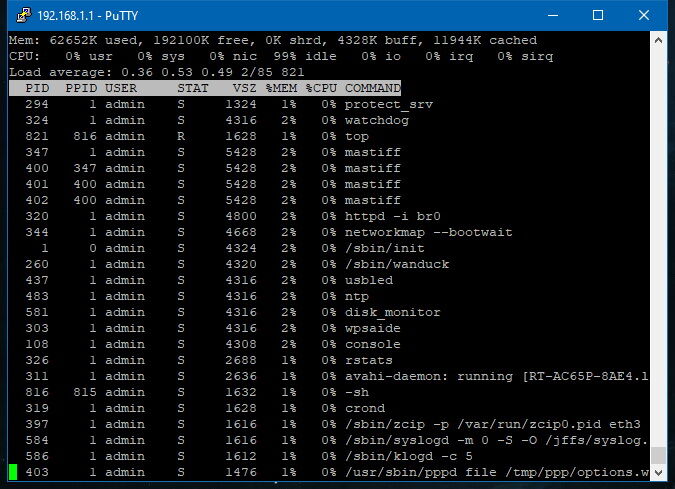
Task: Click the VSZ value 1476
Action: coord(241,472)
